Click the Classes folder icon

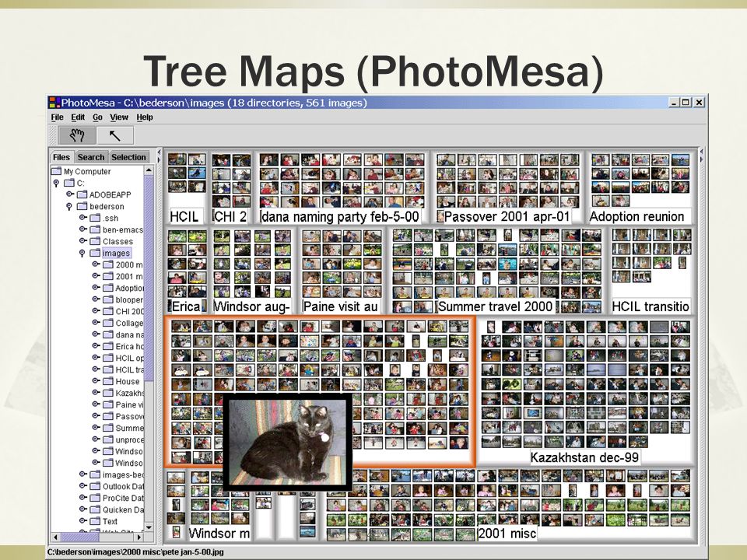pos(95,241)
